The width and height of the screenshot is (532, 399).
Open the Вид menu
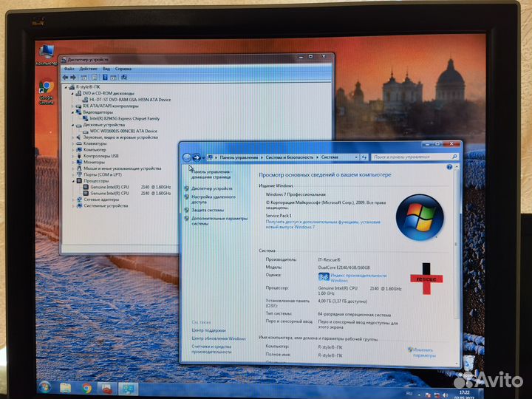point(106,69)
